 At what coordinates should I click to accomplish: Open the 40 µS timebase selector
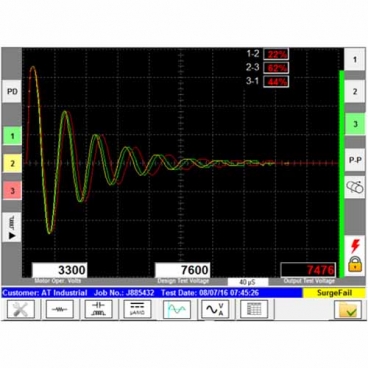coord(248,282)
